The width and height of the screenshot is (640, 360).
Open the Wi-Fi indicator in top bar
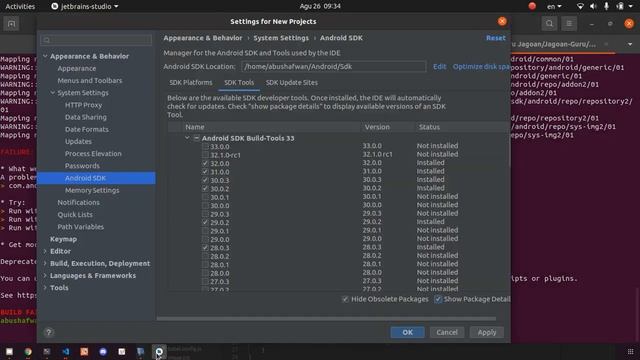580,6
